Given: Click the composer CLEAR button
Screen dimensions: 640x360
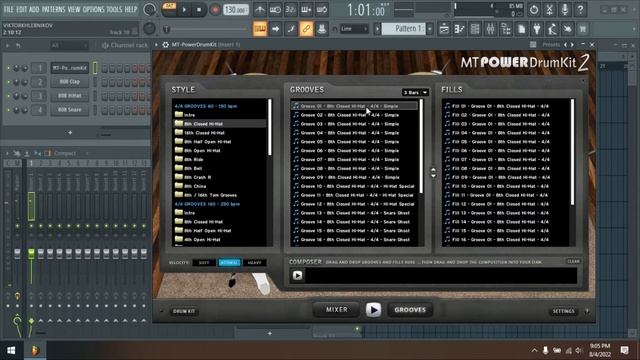Looking at the screenshot, I should (x=573, y=261).
